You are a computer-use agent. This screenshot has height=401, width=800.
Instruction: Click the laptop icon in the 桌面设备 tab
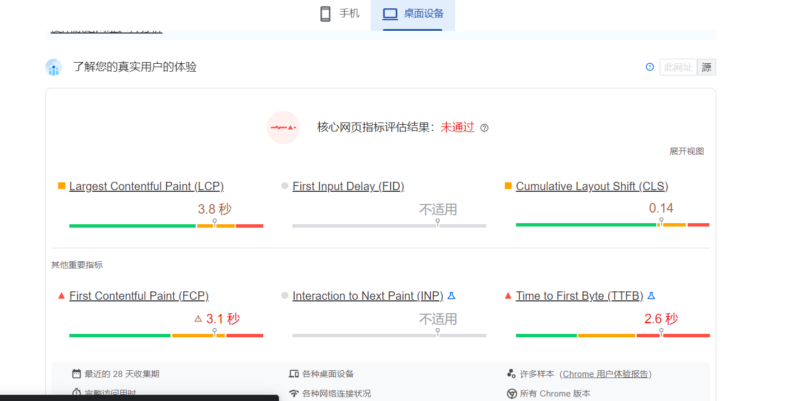coord(390,14)
